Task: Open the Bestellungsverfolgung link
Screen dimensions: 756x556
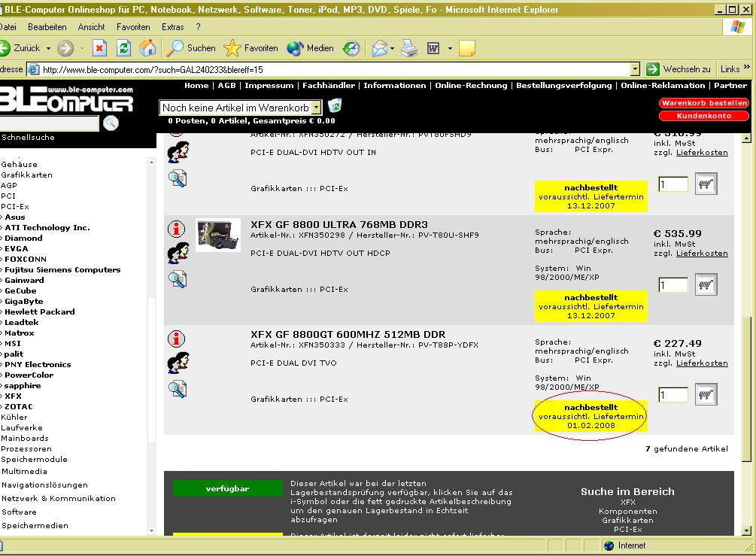Action: click(x=563, y=85)
